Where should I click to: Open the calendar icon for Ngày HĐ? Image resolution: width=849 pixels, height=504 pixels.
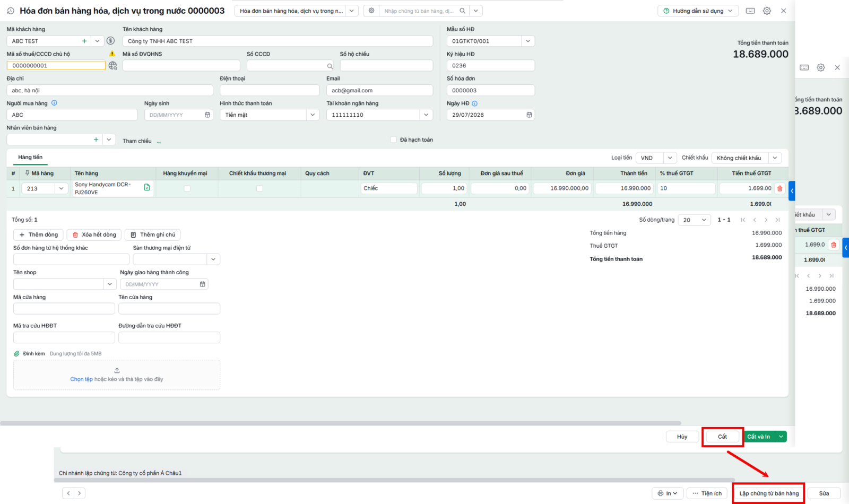point(529,115)
